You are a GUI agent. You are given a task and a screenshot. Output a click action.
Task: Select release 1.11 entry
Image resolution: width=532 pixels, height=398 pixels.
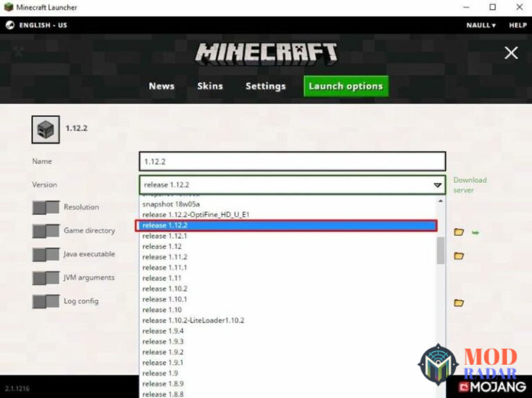click(x=288, y=278)
